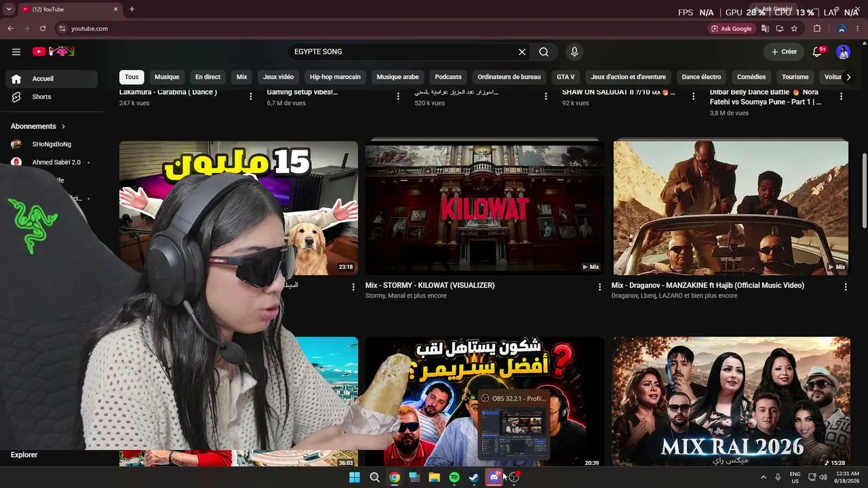Open the YouTube account avatar menu

(x=843, y=52)
